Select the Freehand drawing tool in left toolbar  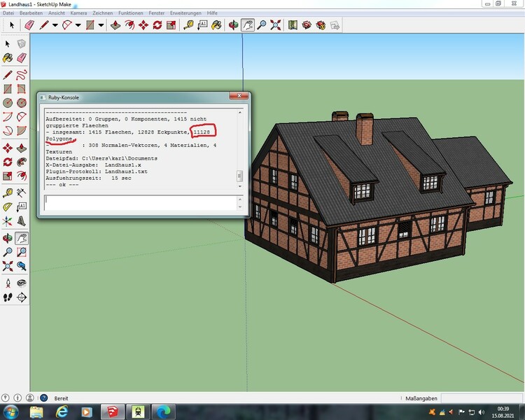[x=21, y=75]
